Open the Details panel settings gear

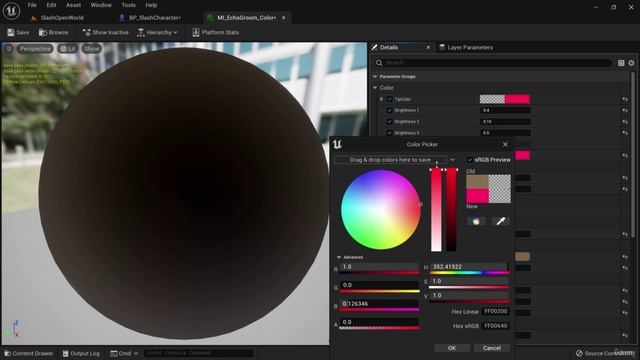(631, 63)
